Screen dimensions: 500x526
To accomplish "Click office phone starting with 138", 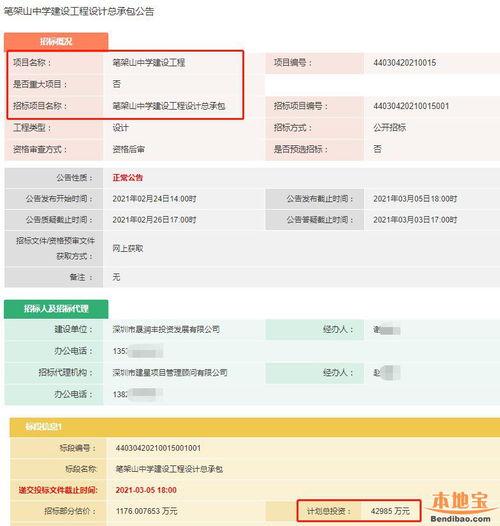I will click(138, 394).
